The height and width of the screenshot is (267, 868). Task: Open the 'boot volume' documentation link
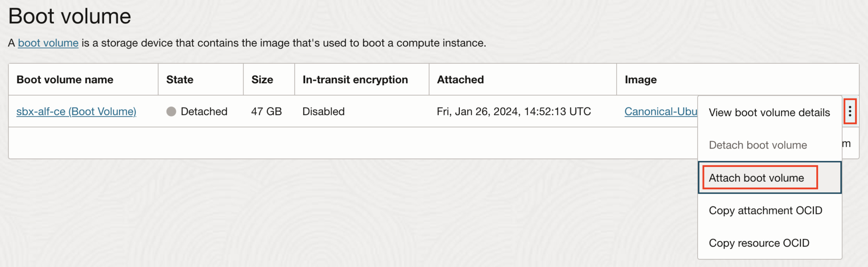(x=48, y=43)
